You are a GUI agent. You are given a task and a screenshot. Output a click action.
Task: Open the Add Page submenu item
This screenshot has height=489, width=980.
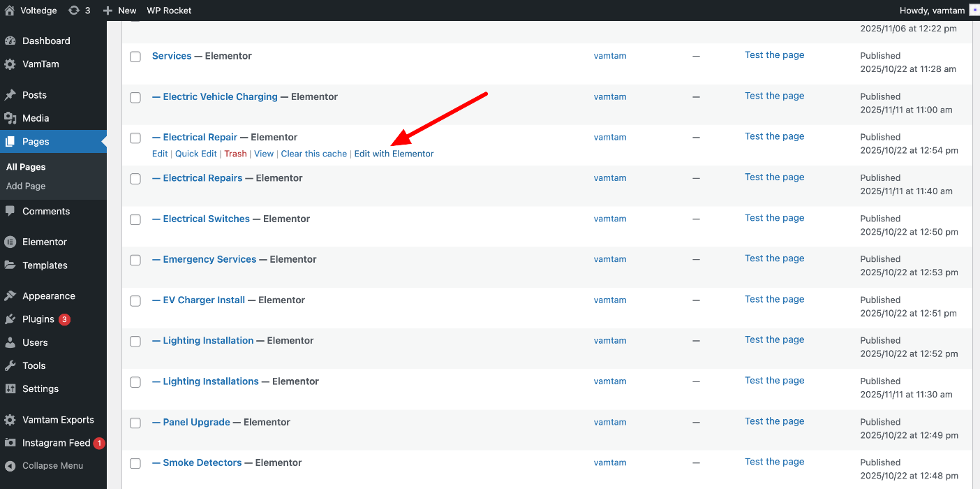26,186
